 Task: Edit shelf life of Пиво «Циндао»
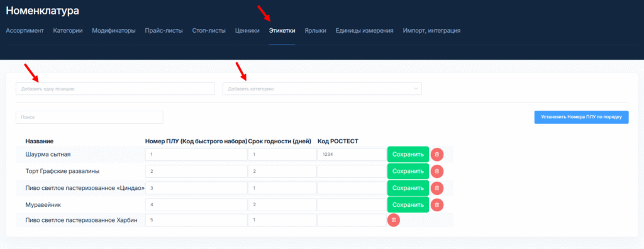coord(282,188)
